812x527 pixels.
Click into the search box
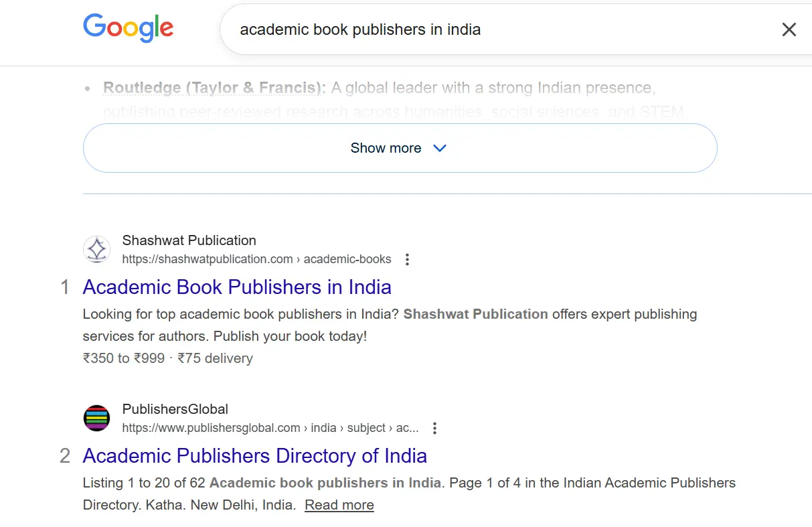click(469, 29)
